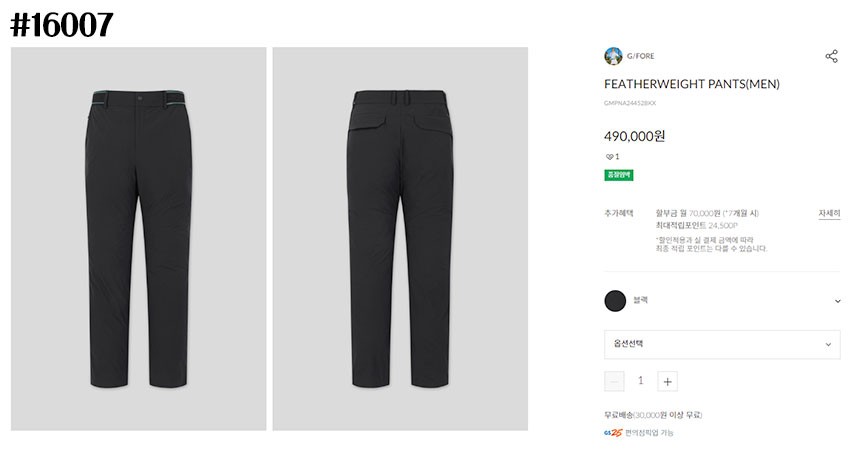Click the green product badge
This screenshot has width=860, height=476.
click(x=619, y=175)
